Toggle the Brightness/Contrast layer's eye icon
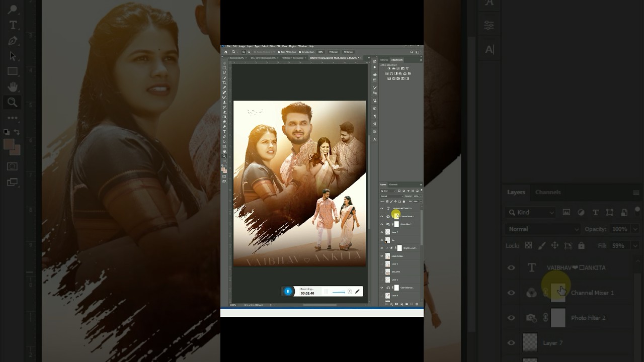 [x=382, y=248]
